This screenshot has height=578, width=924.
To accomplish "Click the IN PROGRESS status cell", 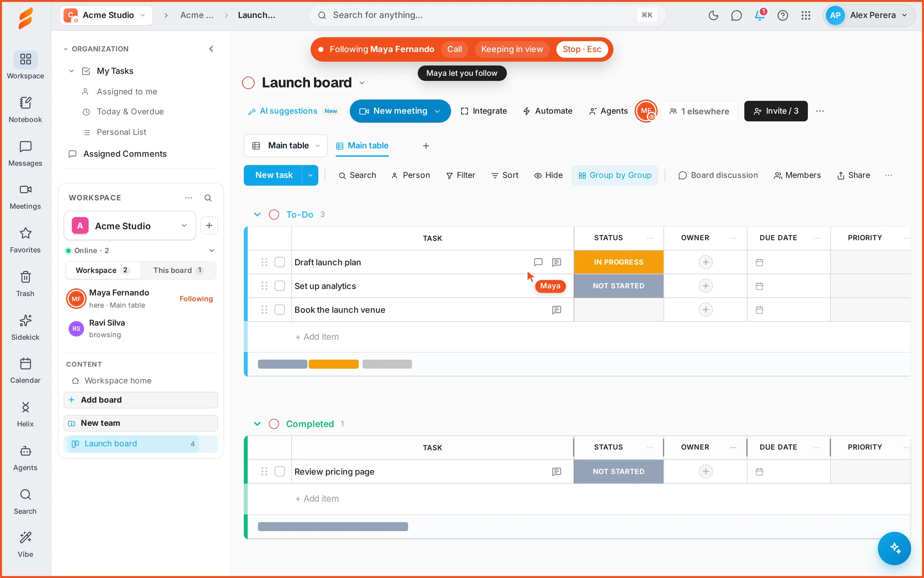I will coord(618,262).
